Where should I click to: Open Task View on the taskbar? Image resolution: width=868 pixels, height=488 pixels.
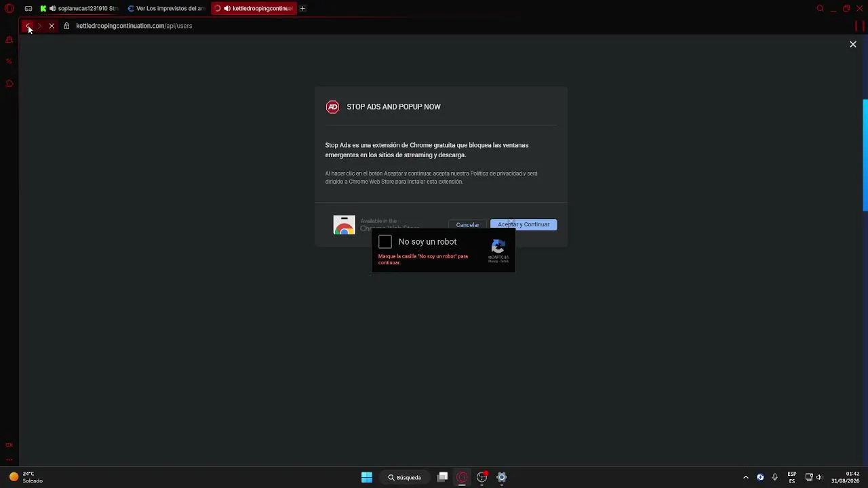(x=442, y=477)
